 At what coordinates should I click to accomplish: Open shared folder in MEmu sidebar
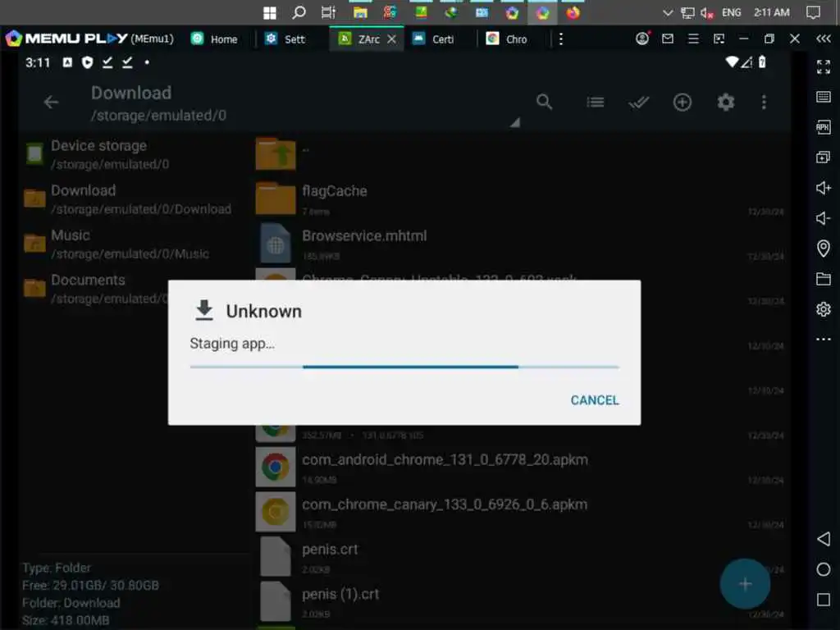(x=824, y=279)
